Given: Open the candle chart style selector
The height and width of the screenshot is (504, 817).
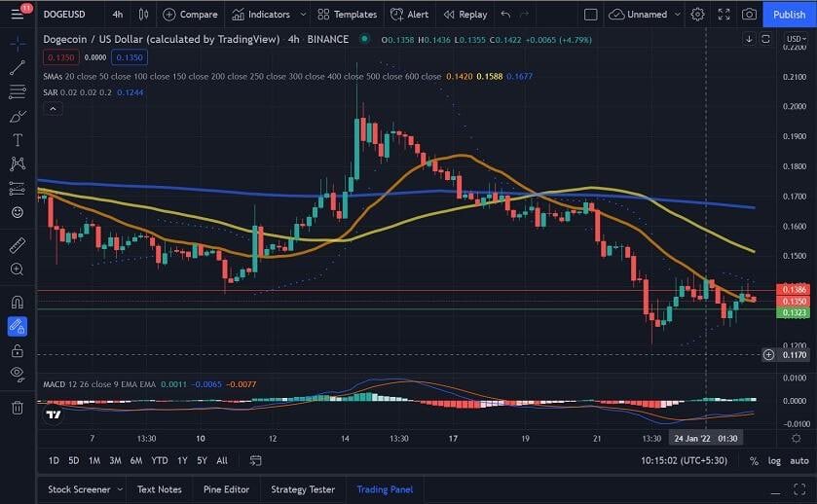Looking at the screenshot, I should (143, 14).
